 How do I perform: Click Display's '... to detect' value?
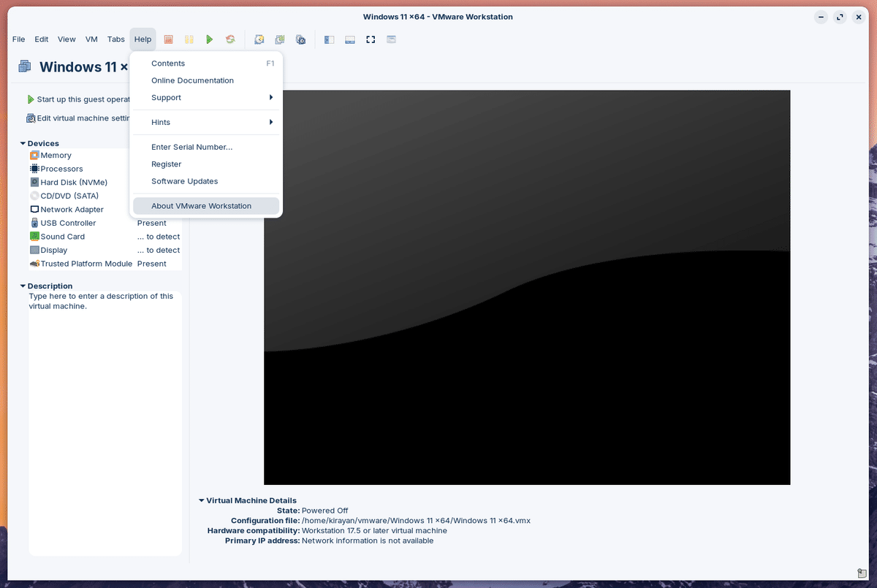pos(159,250)
